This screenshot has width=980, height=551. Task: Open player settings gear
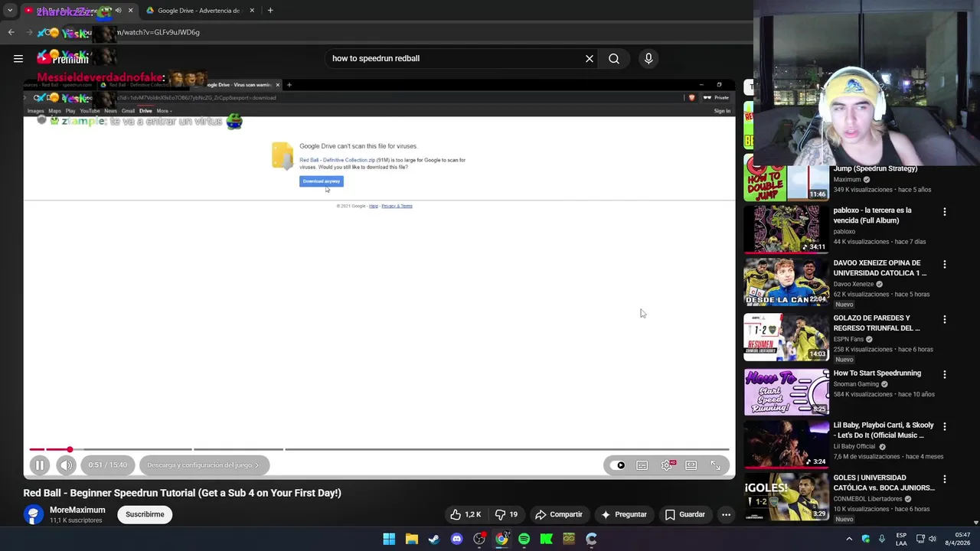click(667, 465)
